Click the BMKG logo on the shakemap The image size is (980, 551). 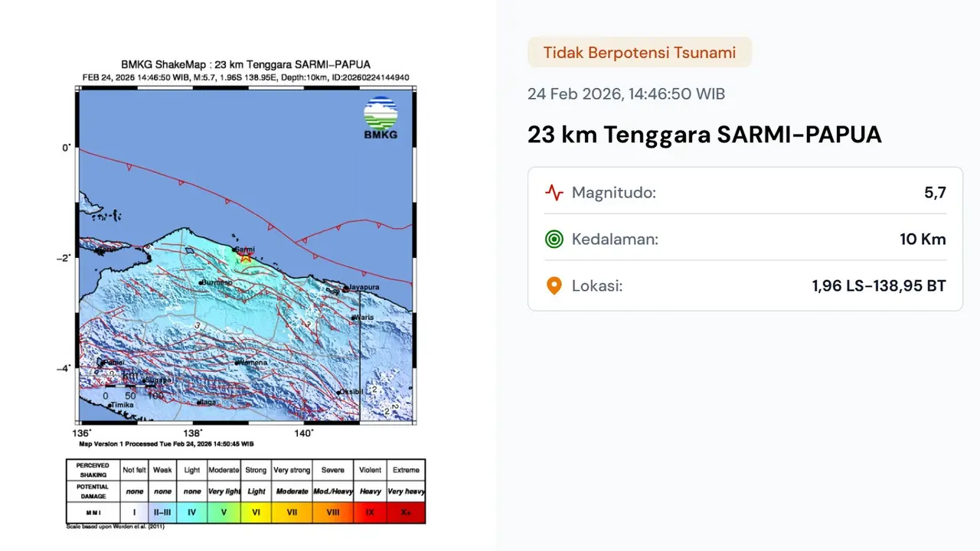tap(381, 119)
